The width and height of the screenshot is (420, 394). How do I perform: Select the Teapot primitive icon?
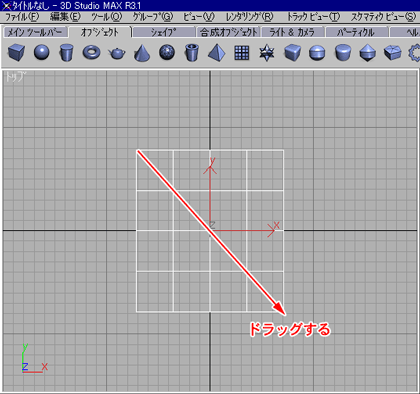(x=117, y=53)
